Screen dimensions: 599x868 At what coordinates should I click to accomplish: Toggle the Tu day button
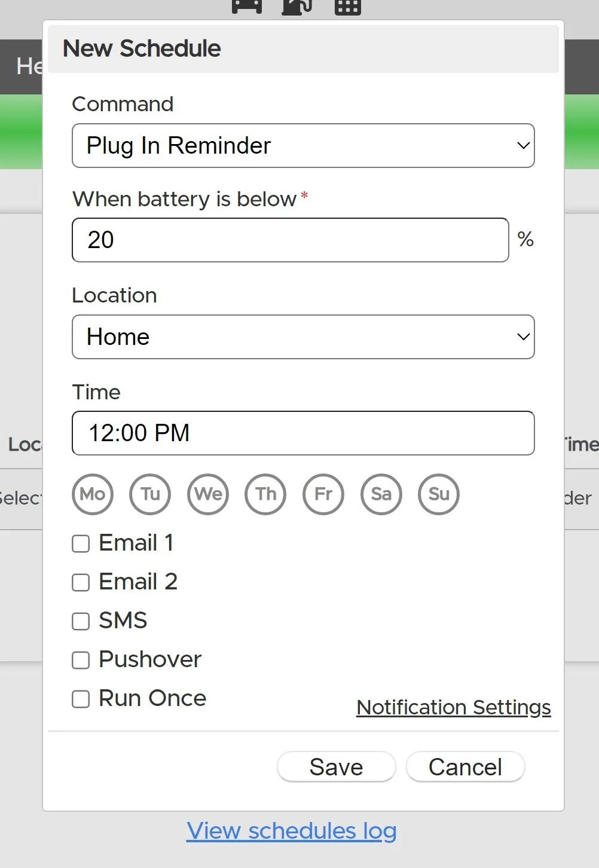[150, 494]
